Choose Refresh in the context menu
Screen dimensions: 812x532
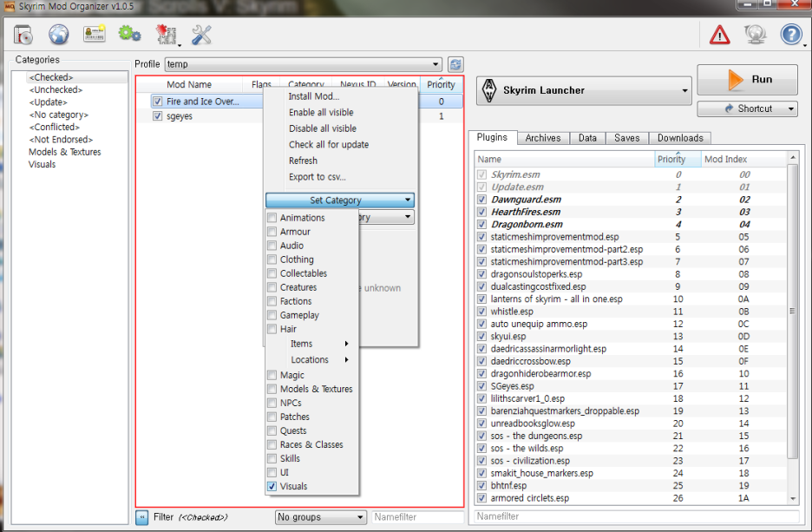click(303, 161)
